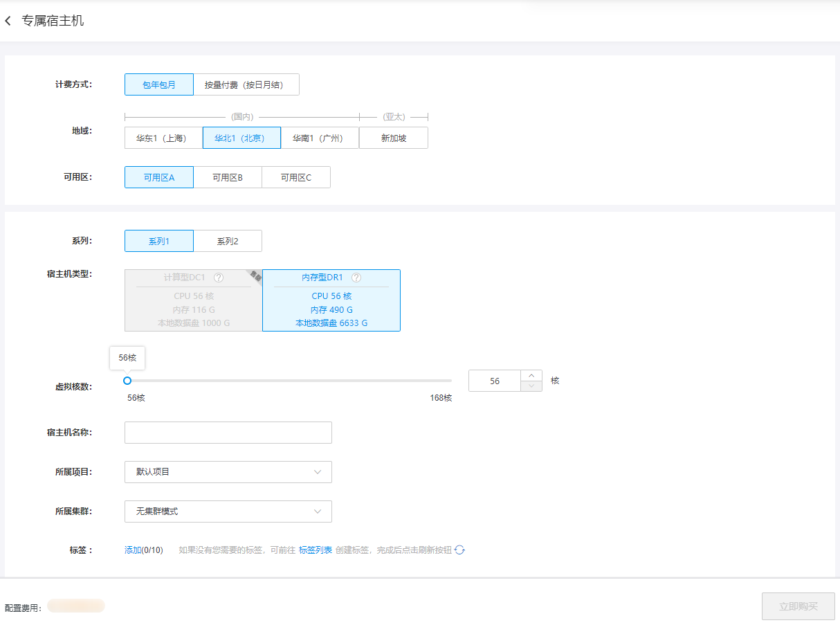Click 添加 to add a tag

point(133,550)
